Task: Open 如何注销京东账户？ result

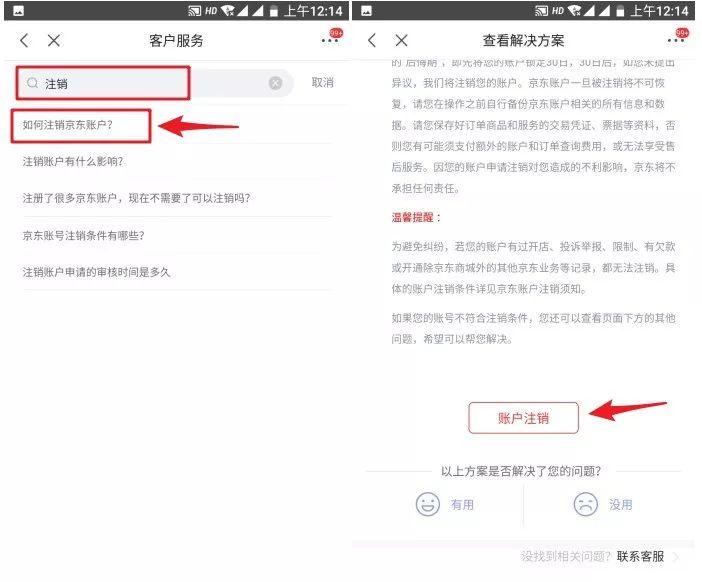Action: [68, 125]
